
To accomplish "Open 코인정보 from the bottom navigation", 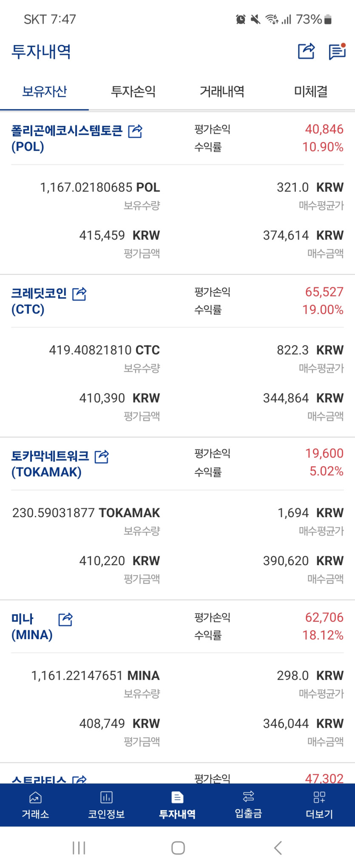I will pos(106,805).
